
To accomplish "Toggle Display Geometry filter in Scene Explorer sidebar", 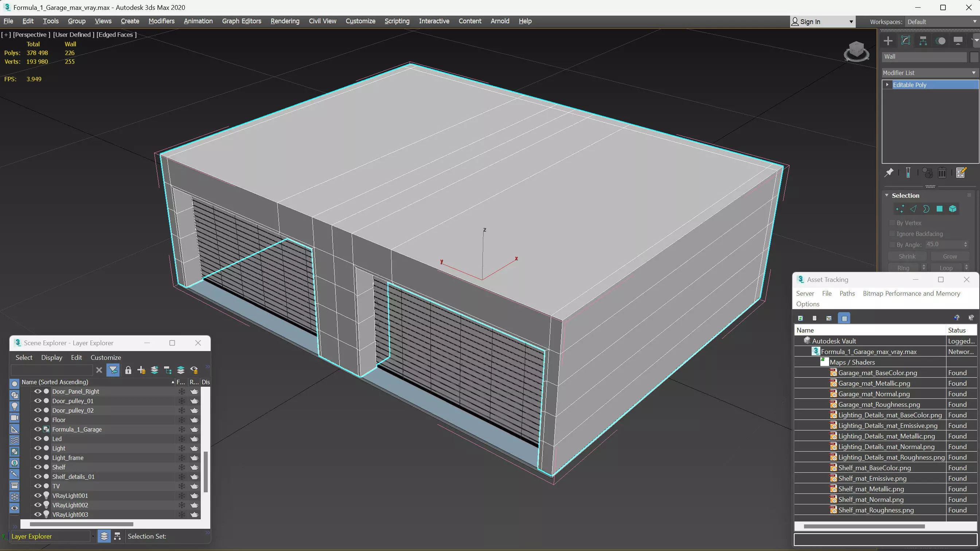I will point(15,384).
